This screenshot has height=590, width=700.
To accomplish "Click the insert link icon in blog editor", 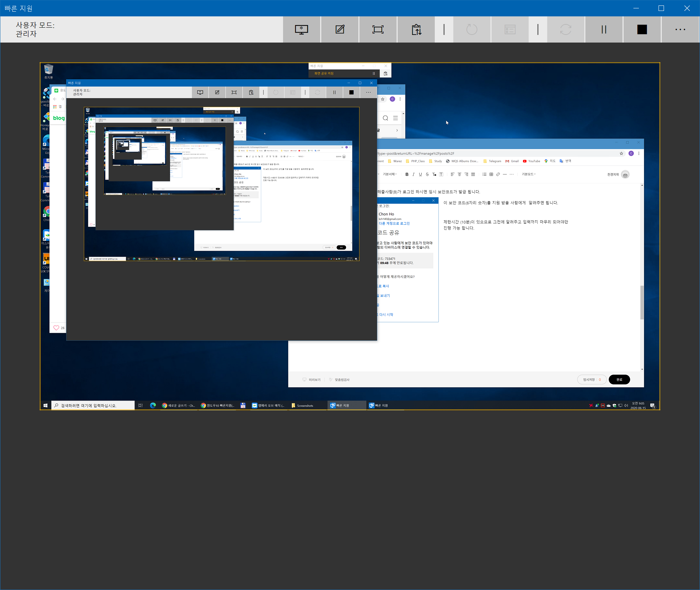I will [x=498, y=174].
